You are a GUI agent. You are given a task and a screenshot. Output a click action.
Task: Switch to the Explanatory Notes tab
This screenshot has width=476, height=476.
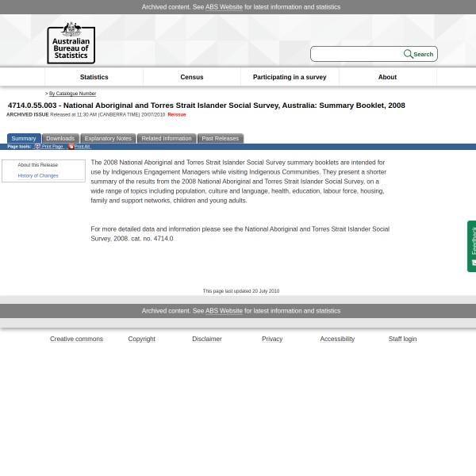(108, 138)
